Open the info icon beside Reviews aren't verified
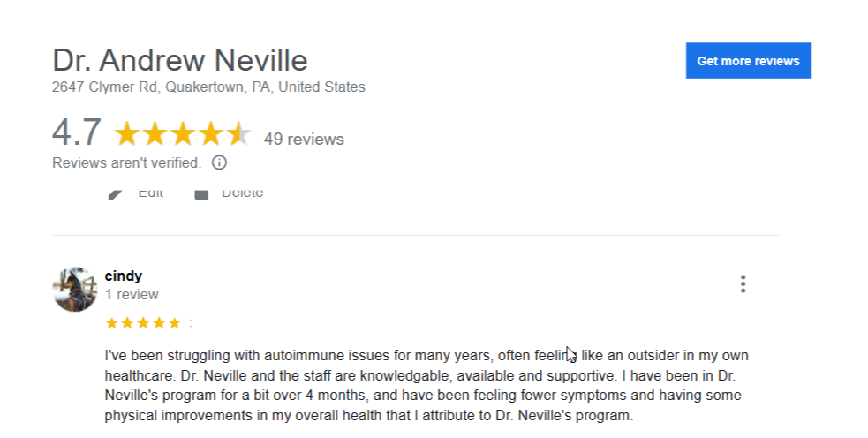The image size is (868, 438). (x=219, y=162)
